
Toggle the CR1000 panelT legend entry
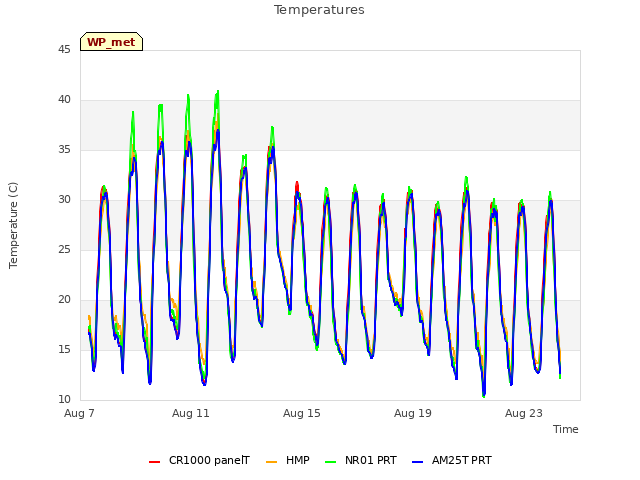200,460
